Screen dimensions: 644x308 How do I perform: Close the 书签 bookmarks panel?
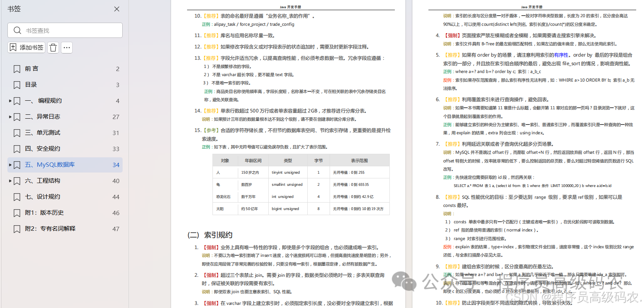coord(117,9)
